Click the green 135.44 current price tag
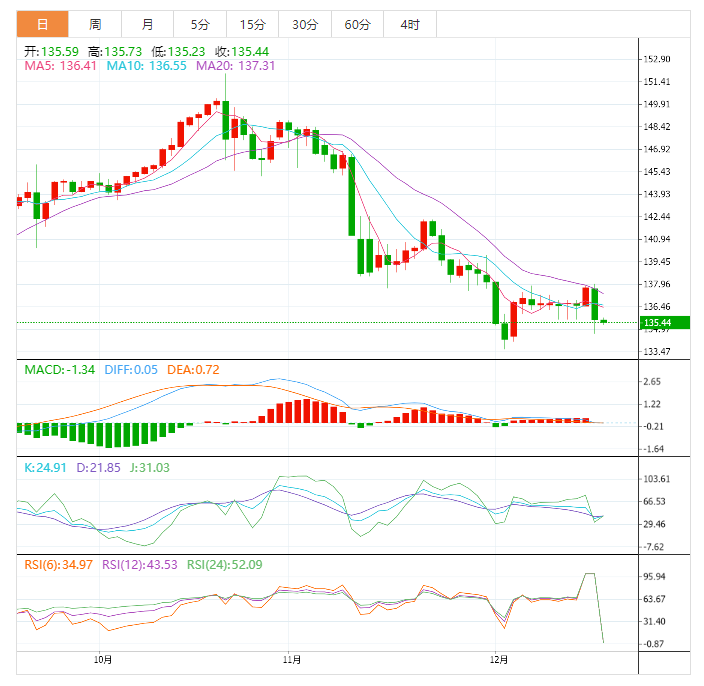Viewport: 704px width, 686px height. point(664,323)
